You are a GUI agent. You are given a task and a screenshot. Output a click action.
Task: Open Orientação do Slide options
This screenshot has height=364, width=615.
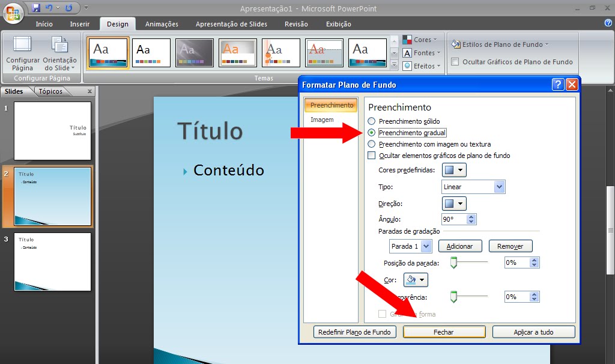click(x=61, y=53)
